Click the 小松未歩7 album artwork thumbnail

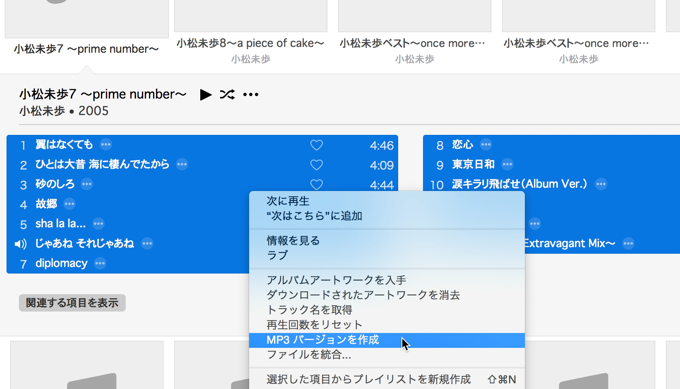(87, 19)
